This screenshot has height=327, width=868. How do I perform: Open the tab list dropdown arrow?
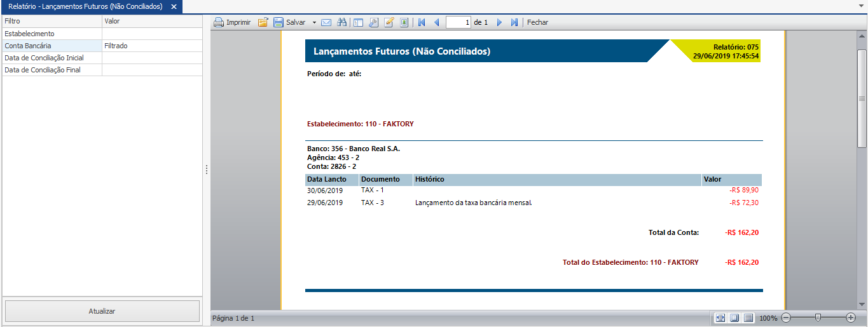pyautogui.click(x=861, y=5)
